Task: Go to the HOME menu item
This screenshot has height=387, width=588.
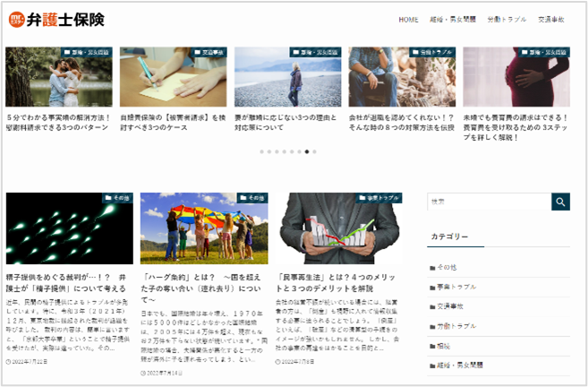Action: (x=408, y=20)
